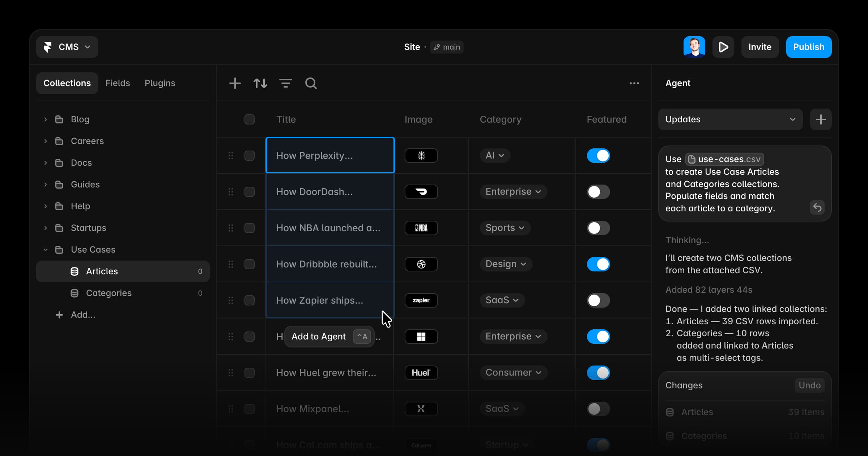Switch to the Plugins tab

coord(160,83)
